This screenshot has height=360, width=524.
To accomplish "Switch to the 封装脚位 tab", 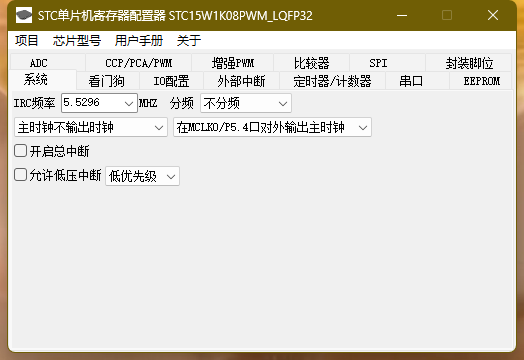I will [x=469, y=63].
